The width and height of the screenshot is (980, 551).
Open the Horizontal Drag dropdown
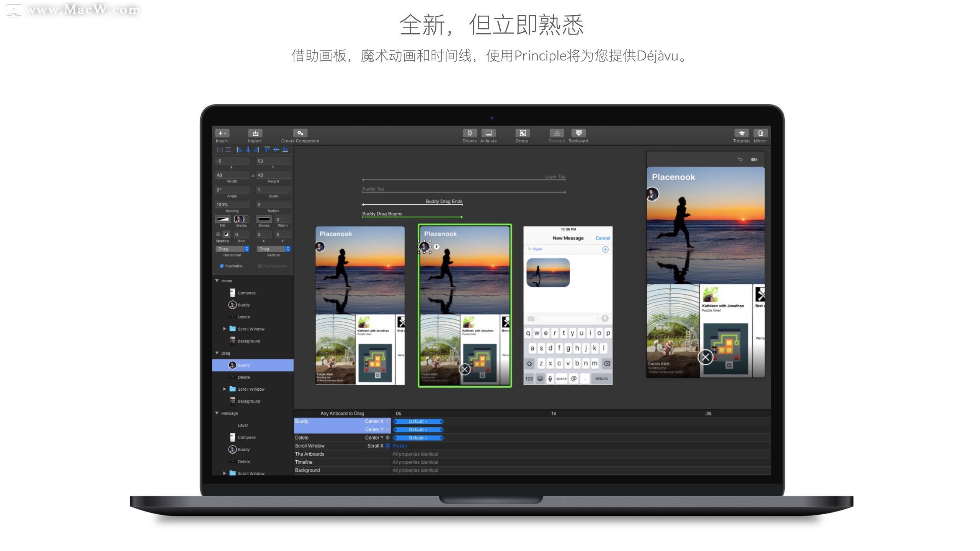(232, 249)
